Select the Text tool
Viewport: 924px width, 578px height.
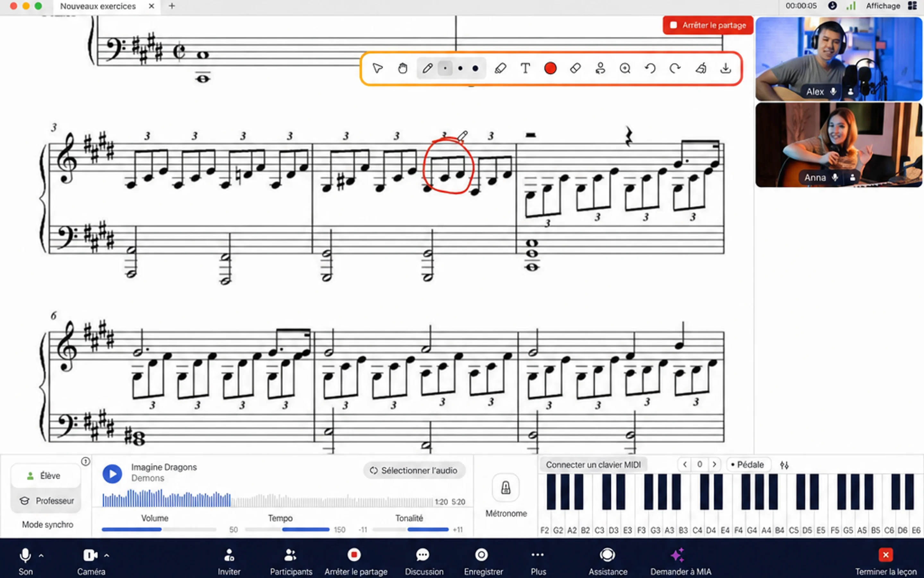click(526, 68)
